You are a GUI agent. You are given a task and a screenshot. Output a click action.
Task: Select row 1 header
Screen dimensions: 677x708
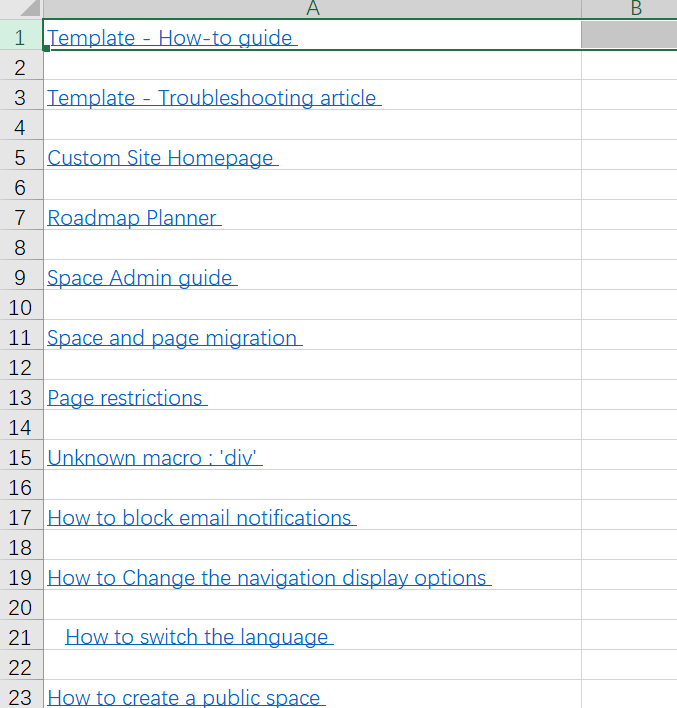21,35
